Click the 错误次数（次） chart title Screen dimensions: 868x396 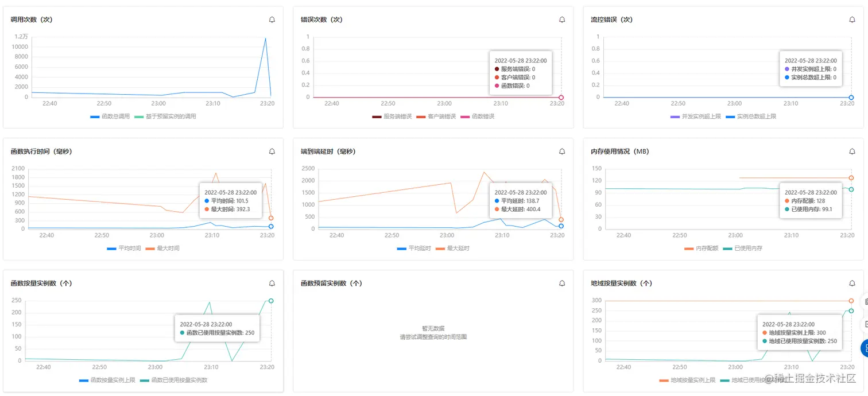click(x=321, y=20)
